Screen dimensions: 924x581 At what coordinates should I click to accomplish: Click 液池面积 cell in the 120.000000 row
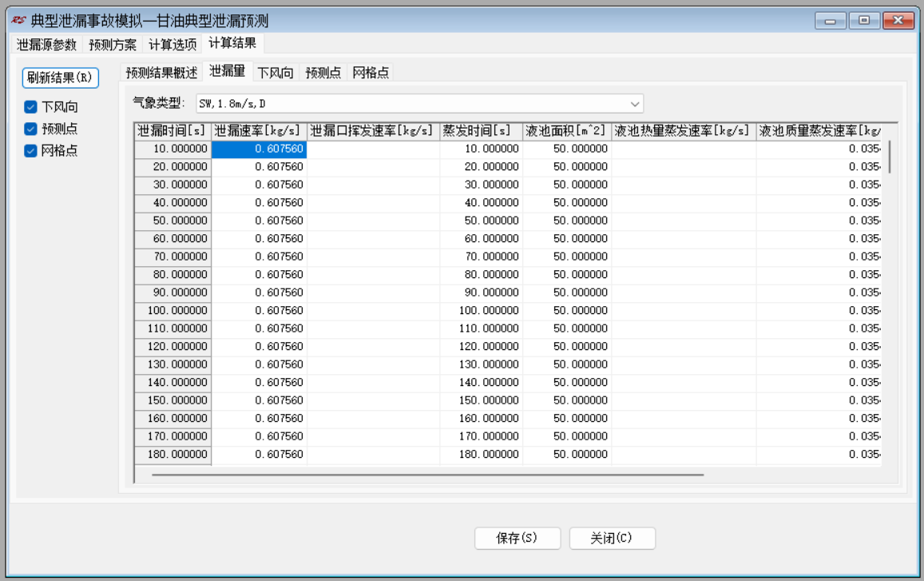pyautogui.click(x=567, y=347)
